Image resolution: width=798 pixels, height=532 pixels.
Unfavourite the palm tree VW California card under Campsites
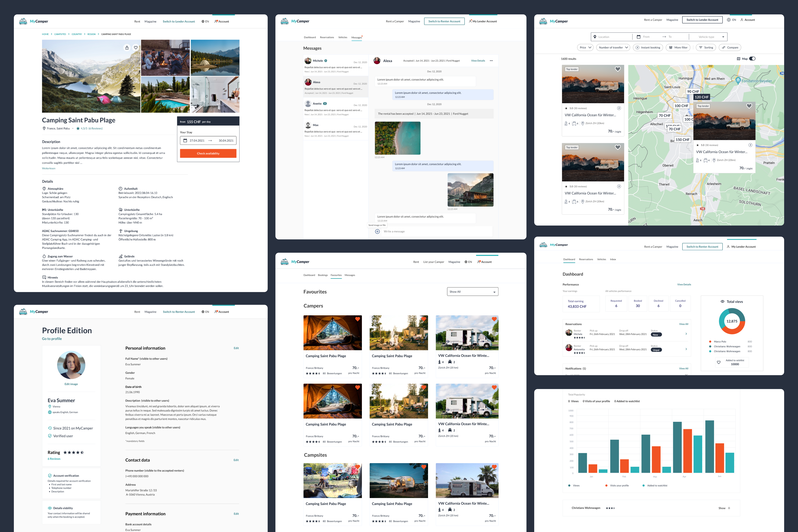click(494, 467)
